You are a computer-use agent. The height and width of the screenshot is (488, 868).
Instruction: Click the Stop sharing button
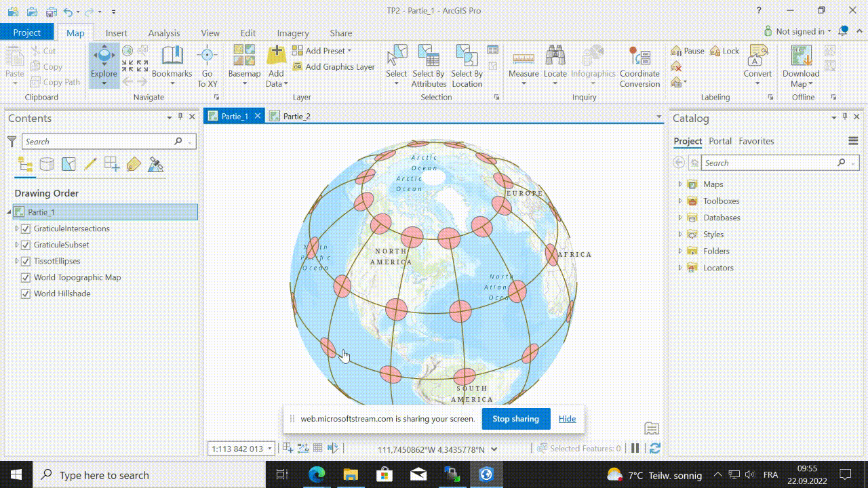[515, 419]
